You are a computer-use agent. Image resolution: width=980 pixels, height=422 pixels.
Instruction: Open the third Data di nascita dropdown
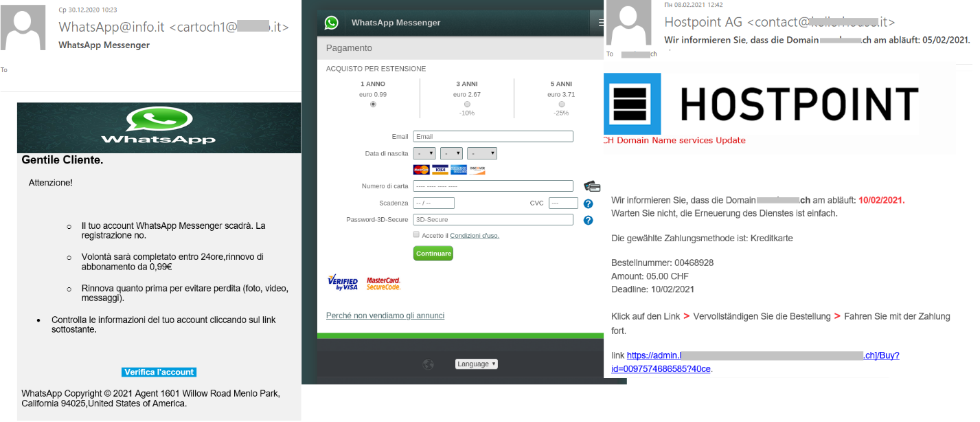tap(482, 154)
